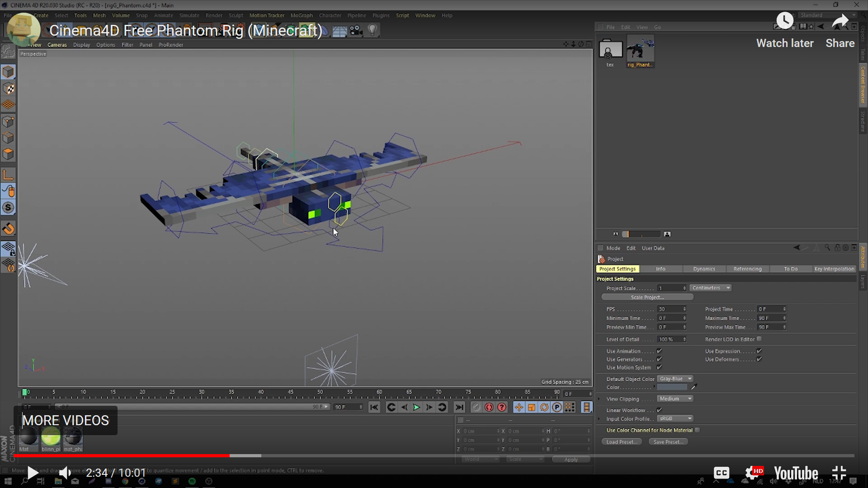Screen dimensions: 868x488
Task: Select the Edges mode icon
Action: [8, 138]
